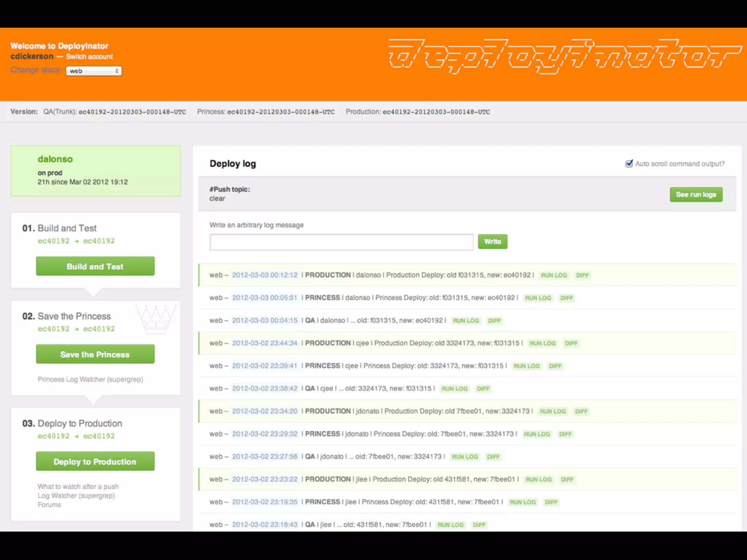Open DIFF for jdonato princess deploy
This screenshot has height=560, width=747.
(x=565, y=434)
